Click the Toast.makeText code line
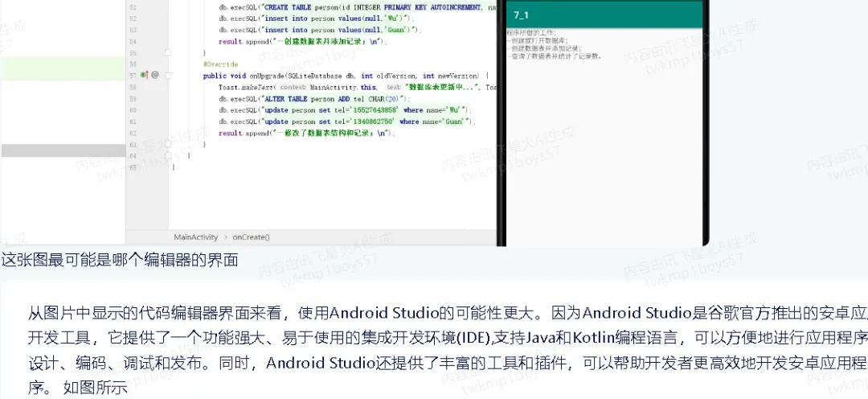Viewport: 868px width, 399px height. tap(357, 87)
